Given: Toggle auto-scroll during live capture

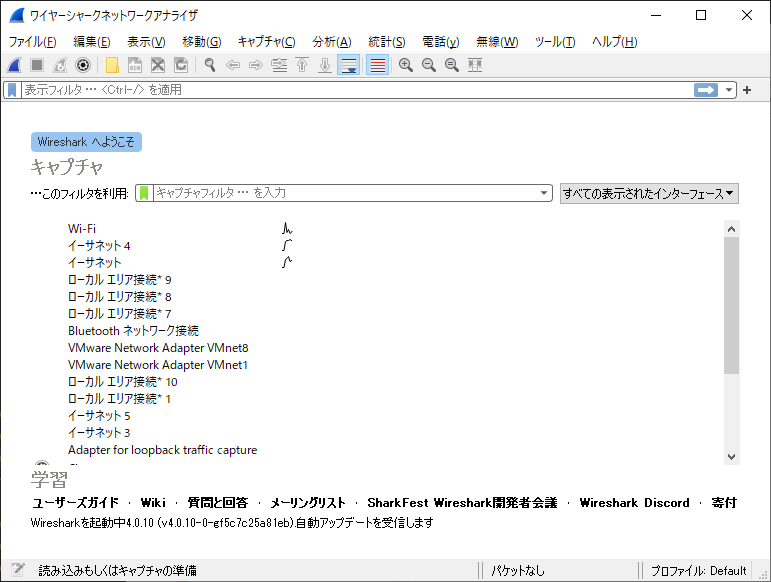Looking at the screenshot, I should point(349,65).
